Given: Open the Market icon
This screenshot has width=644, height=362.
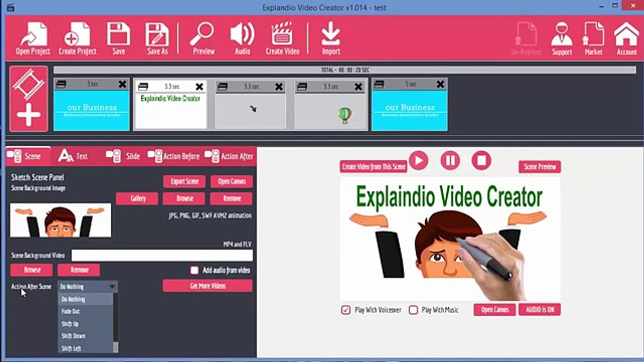Looking at the screenshot, I should click(593, 39).
